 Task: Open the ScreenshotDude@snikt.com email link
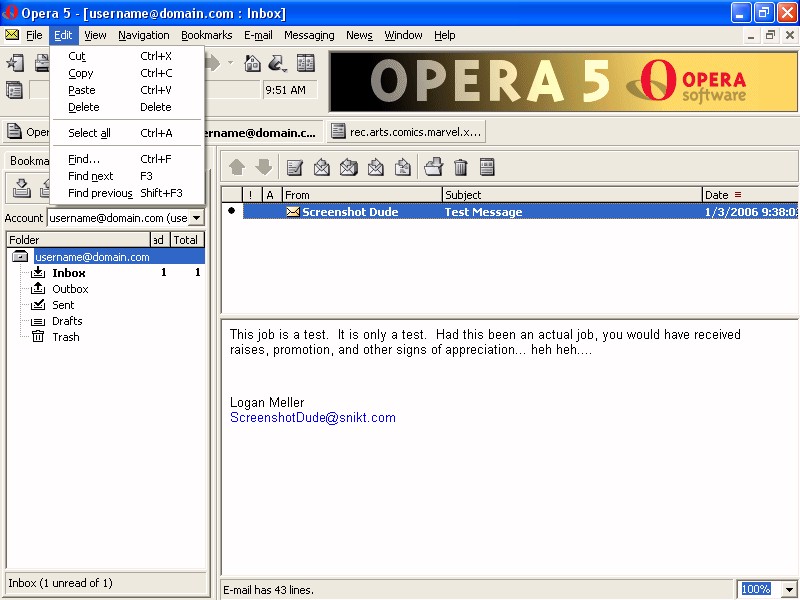313,417
